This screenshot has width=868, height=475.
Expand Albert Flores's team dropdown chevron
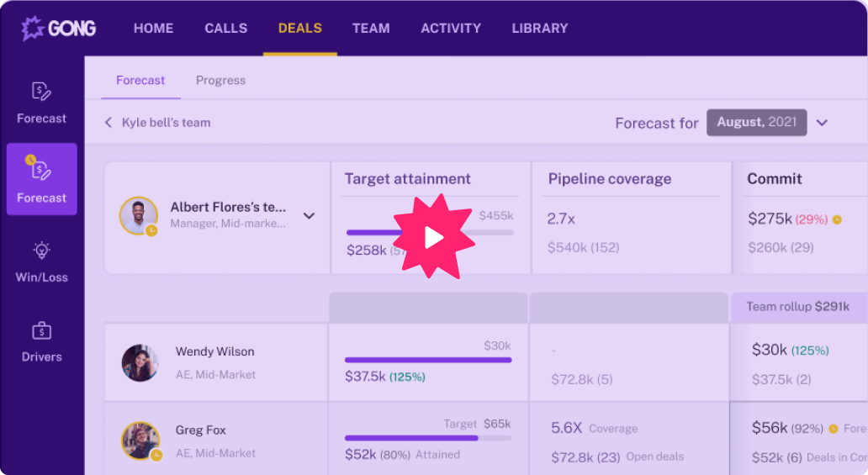[x=309, y=216]
